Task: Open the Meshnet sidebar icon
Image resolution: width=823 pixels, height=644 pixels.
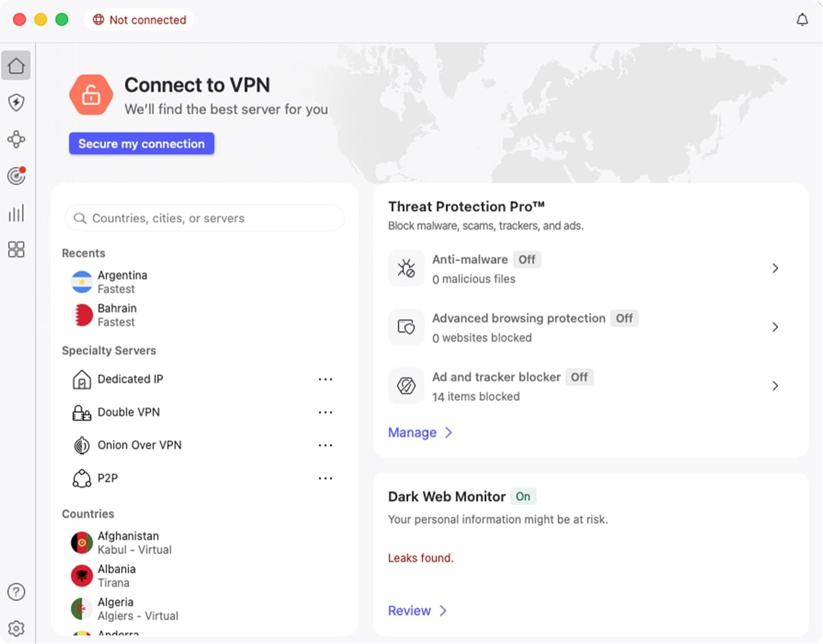Action: (16, 139)
